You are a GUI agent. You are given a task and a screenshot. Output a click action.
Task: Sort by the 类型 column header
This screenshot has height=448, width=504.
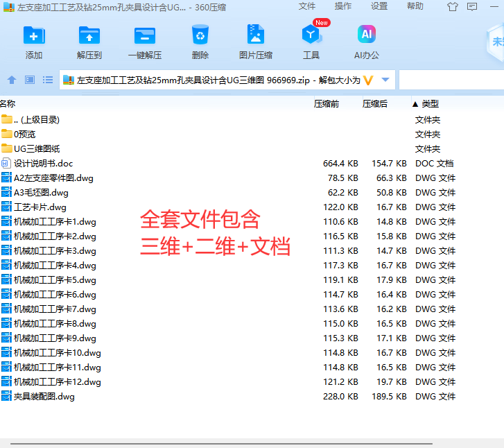430,104
